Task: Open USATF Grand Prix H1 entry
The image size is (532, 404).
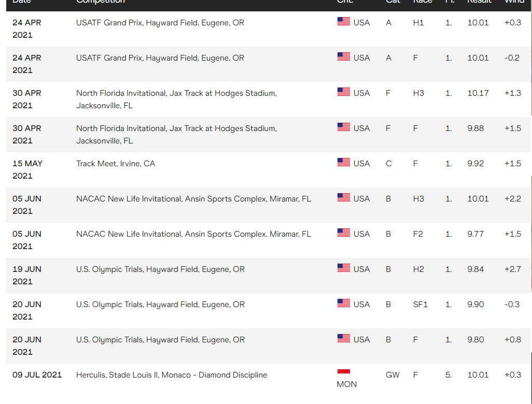Action: pos(160,22)
